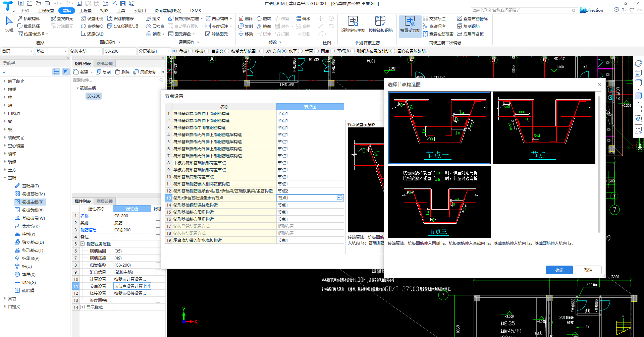Click node dialog vertical scrollbar
644x337 pixels.
click(599, 164)
